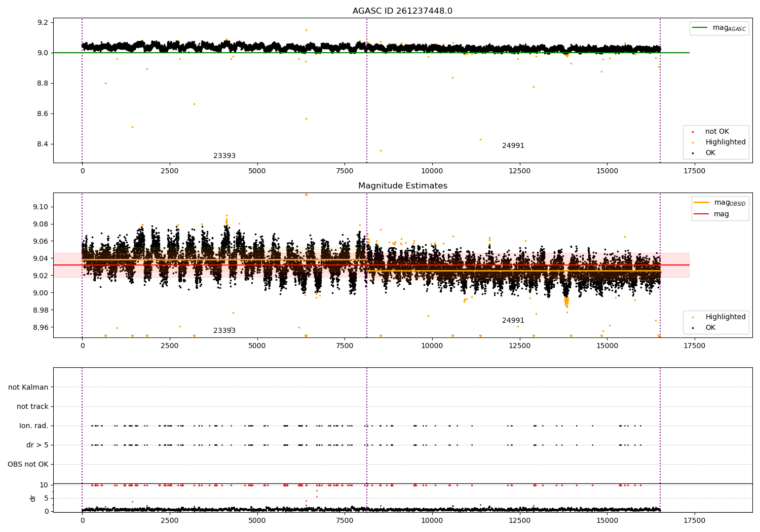This screenshot has height=532, width=760.
Task: Click the 15000 x-axis tick of bottom plot
Action: point(607,520)
